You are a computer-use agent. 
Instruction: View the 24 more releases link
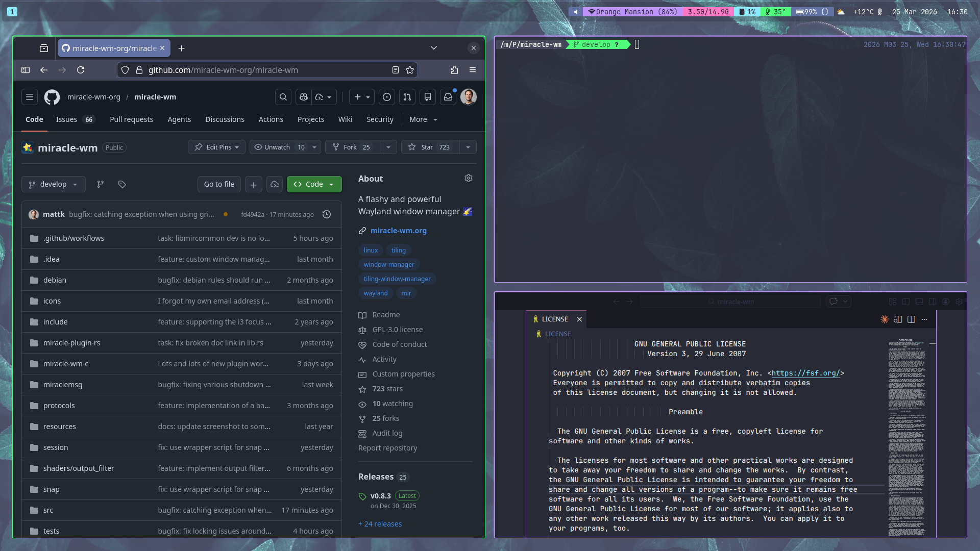tap(380, 524)
